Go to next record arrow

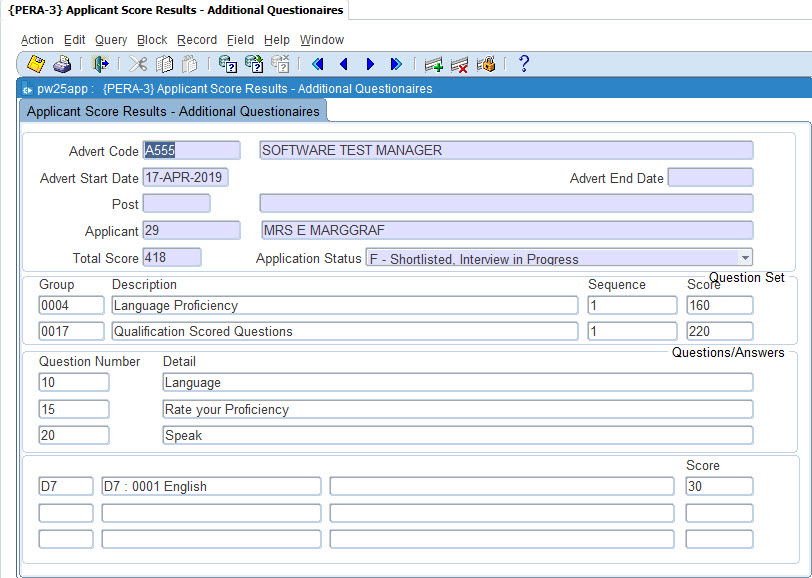coord(370,64)
